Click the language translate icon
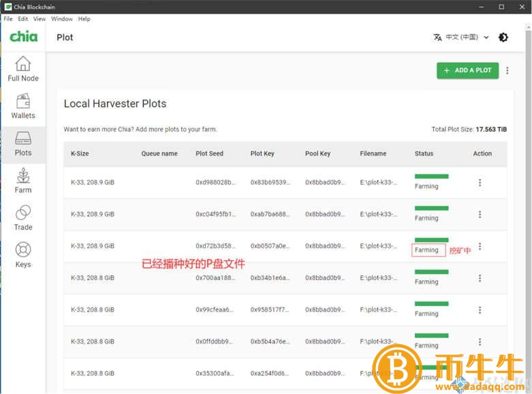The image size is (532, 394). 438,37
